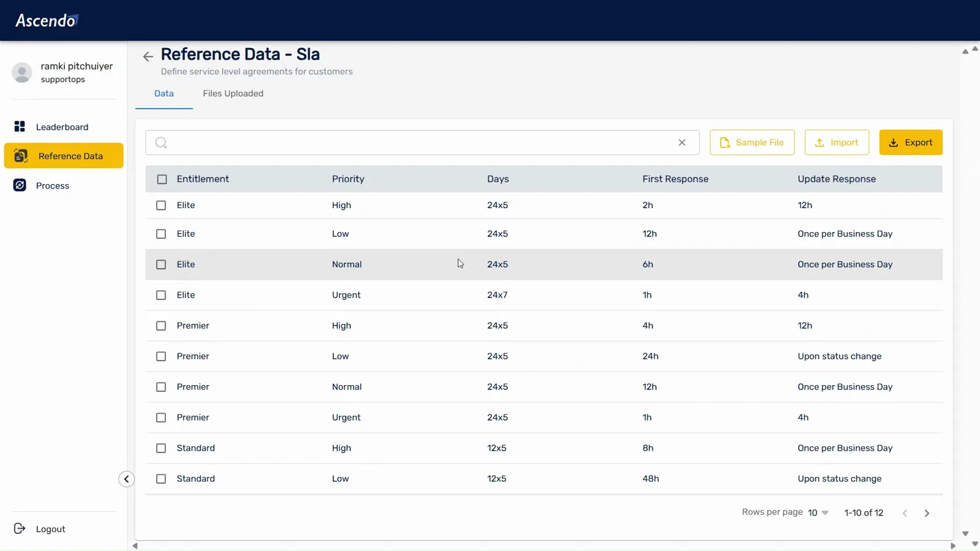Click the search magnifier icon
This screenshot has height=551, width=980.
pos(161,143)
